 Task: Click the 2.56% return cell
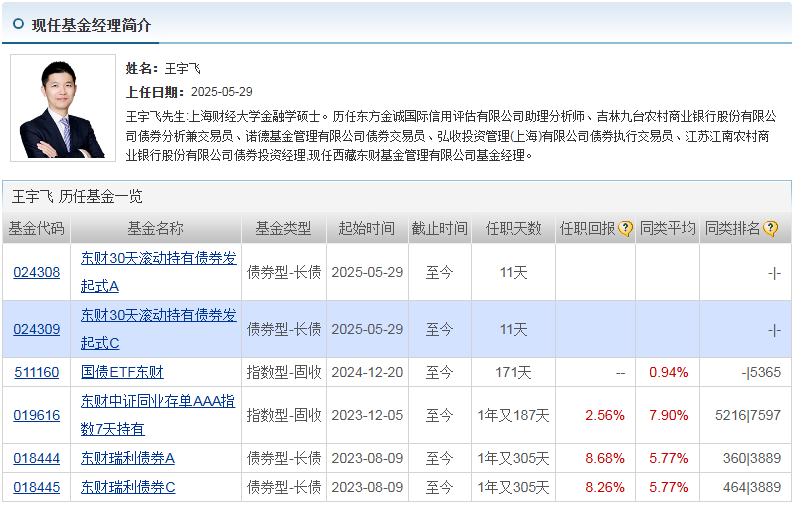click(x=605, y=415)
